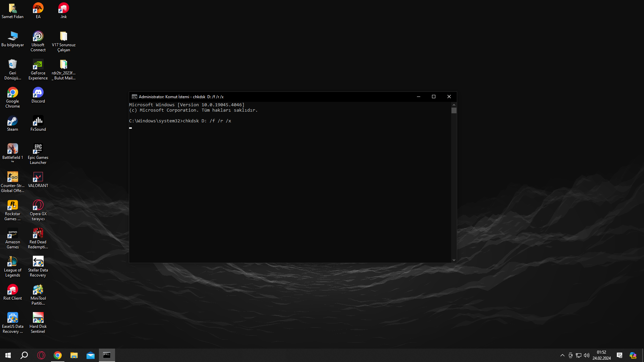Screen dimensions: 644x362
Task: Launch Epic Games Launcher shortcut
Action: [38, 154]
